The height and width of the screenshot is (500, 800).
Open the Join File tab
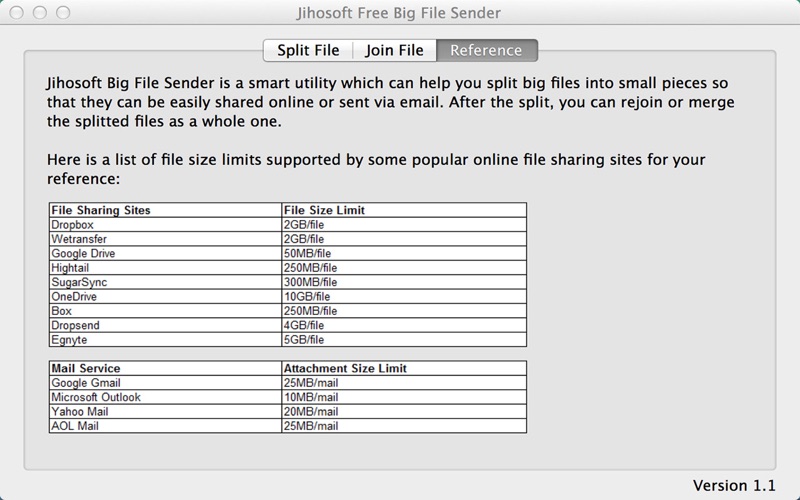pyautogui.click(x=394, y=51)
